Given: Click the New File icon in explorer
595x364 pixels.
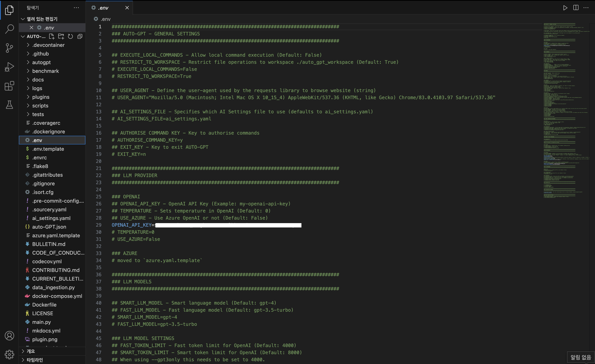Looking at the screenshot, I should coord(51,36).
